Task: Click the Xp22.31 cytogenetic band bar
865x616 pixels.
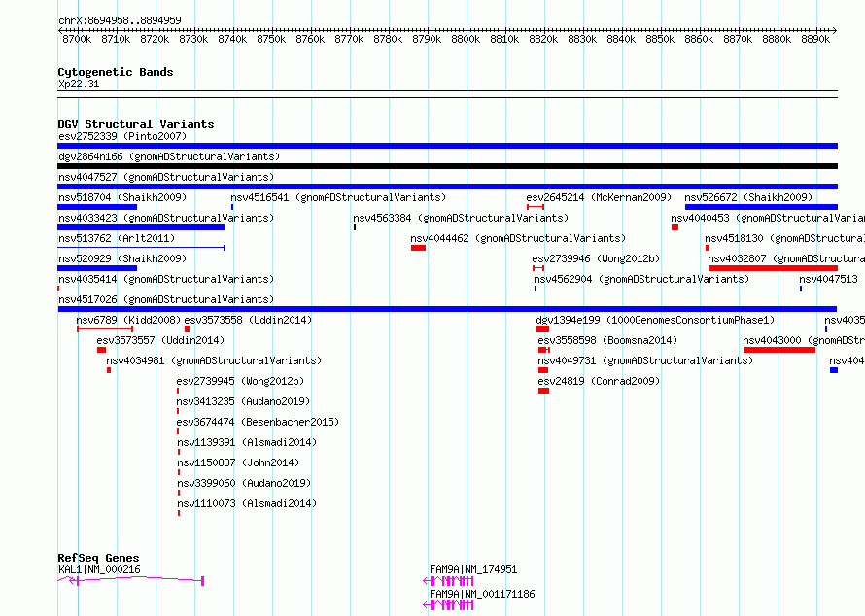Action: click(447, 94)
